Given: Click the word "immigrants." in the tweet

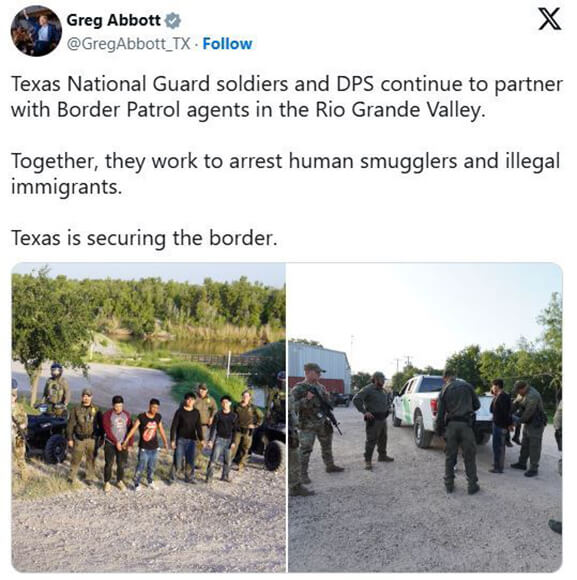Looking at the screenshot, I should click(x=67, y=187).
